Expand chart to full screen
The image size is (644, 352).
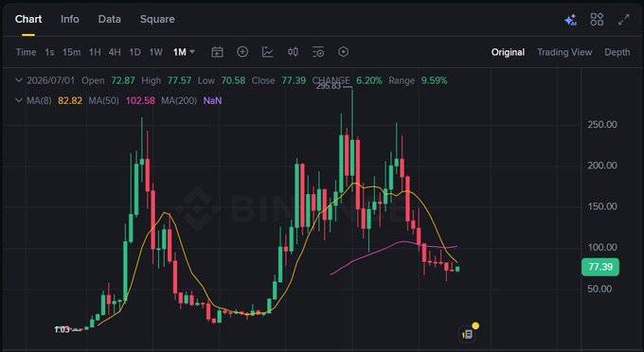(x=623, y=19)
